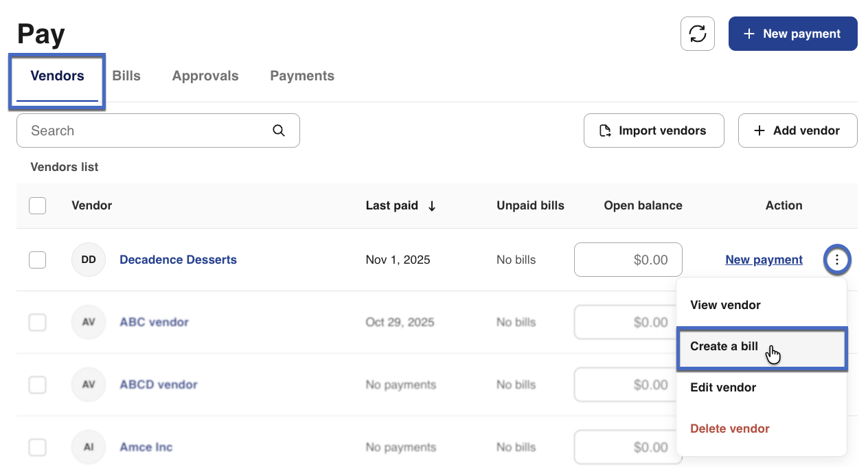Switch to the Bills tab
Screen dimensions: 868x467
[126, 76]
